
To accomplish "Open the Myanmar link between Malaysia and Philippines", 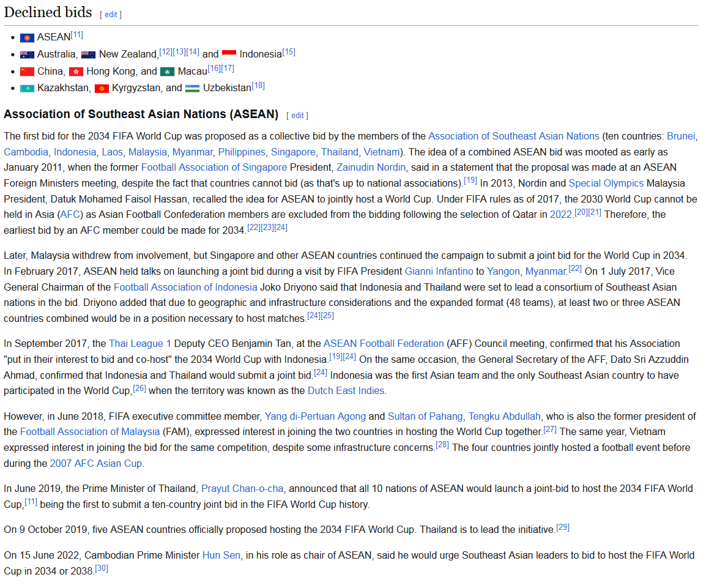I will pyautogui.click(x=193, y=152).
